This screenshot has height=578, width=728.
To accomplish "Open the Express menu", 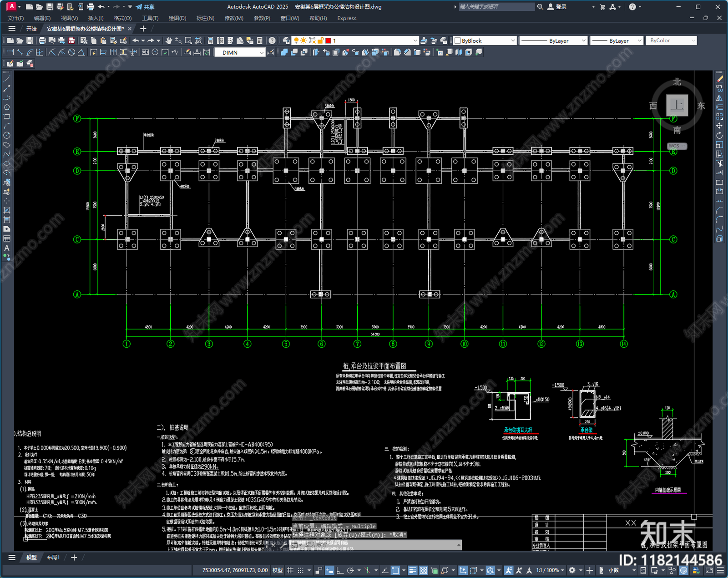I will 347,18.
